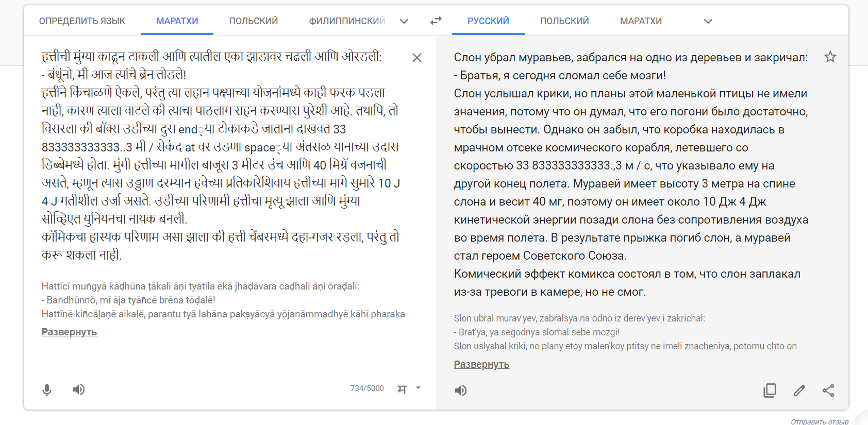Click the 734/5000 character counter
This screenshot has height=425, width=868.
[367, 388]
